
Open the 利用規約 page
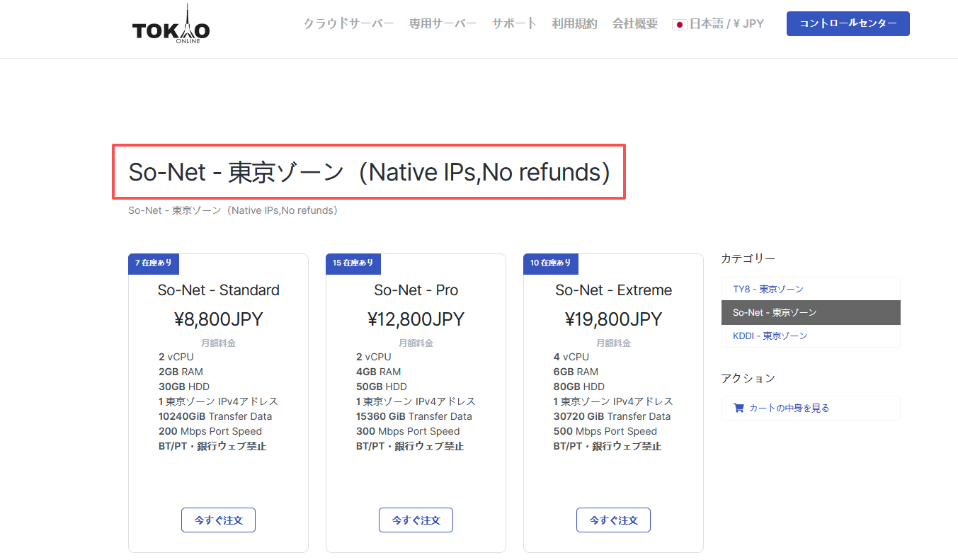574,23
